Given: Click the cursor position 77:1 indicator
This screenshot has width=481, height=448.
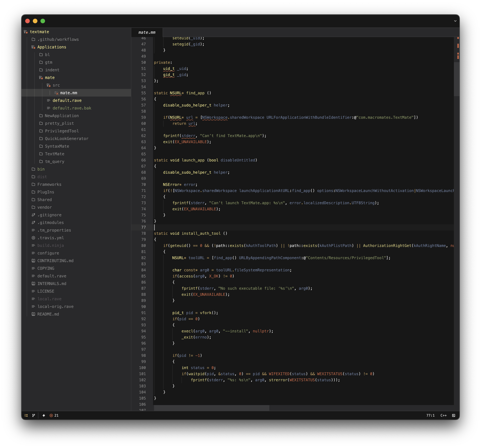Looking at the screenshot, I should point(430,415).
